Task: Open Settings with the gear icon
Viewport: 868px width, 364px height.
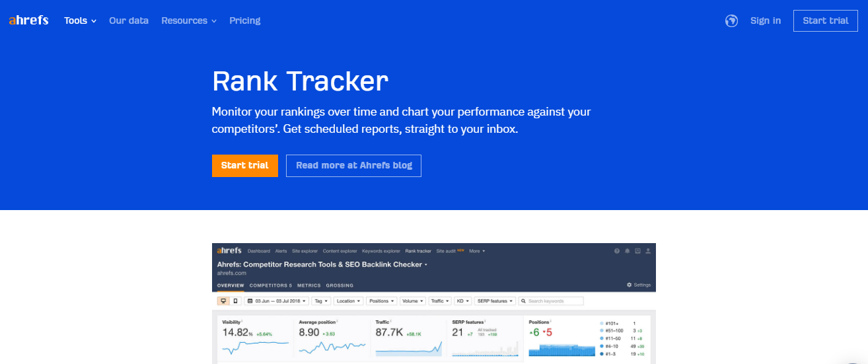Action: click(639, 285)
